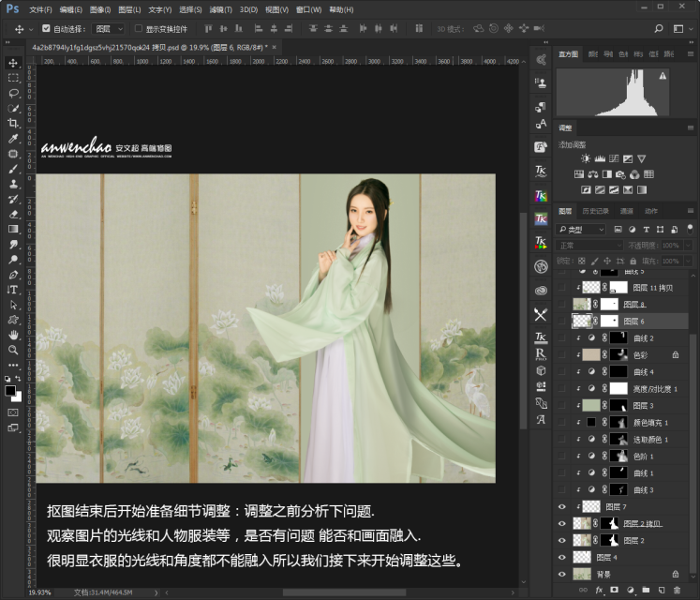
Task: Open the 文件(F) menu
Action: click(x=40, y=9)
